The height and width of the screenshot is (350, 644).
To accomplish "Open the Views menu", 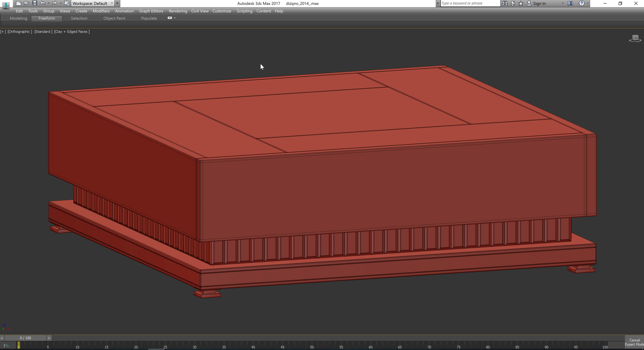I will click(x=65, y=11).
